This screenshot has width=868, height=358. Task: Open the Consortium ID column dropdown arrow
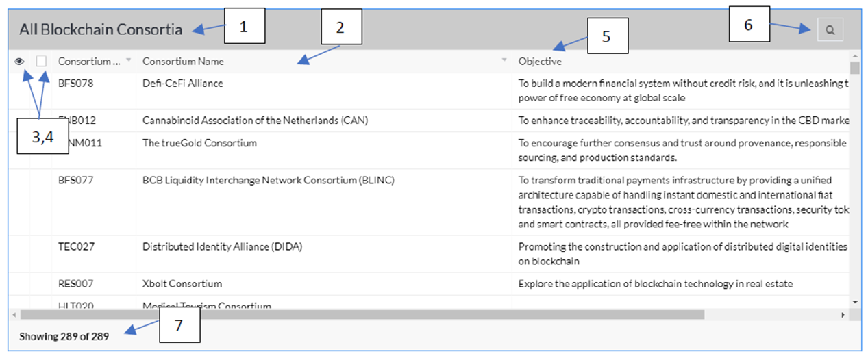click(x=129, y=61)
